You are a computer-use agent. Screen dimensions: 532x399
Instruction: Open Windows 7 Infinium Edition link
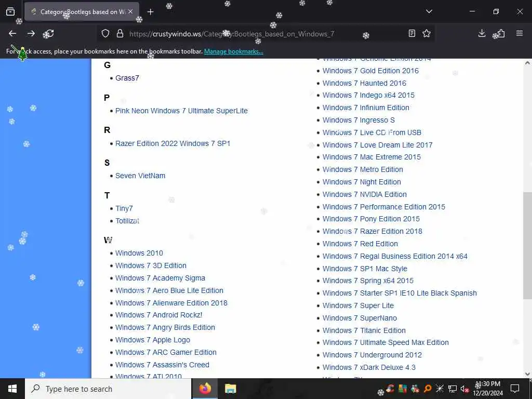coord(366,108)
